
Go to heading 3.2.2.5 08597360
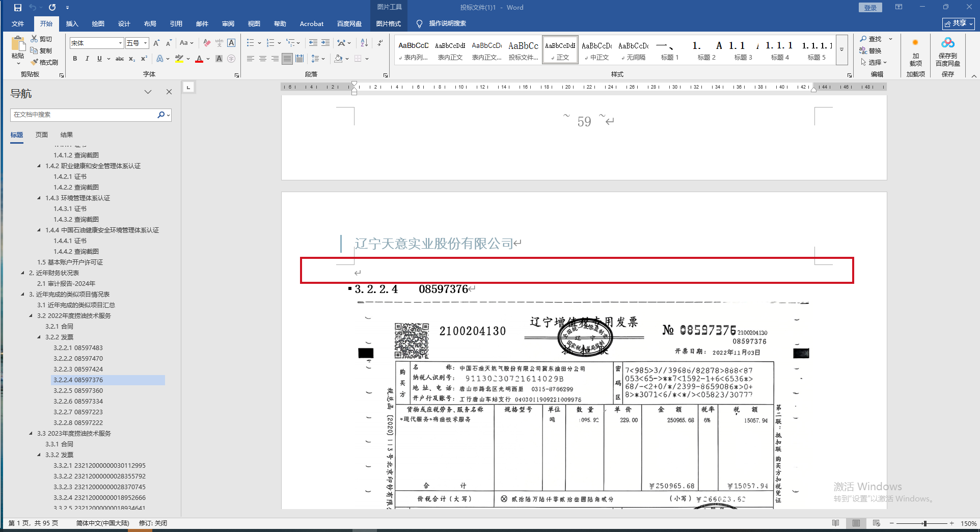pyautogui.click(x=78, y=390)
